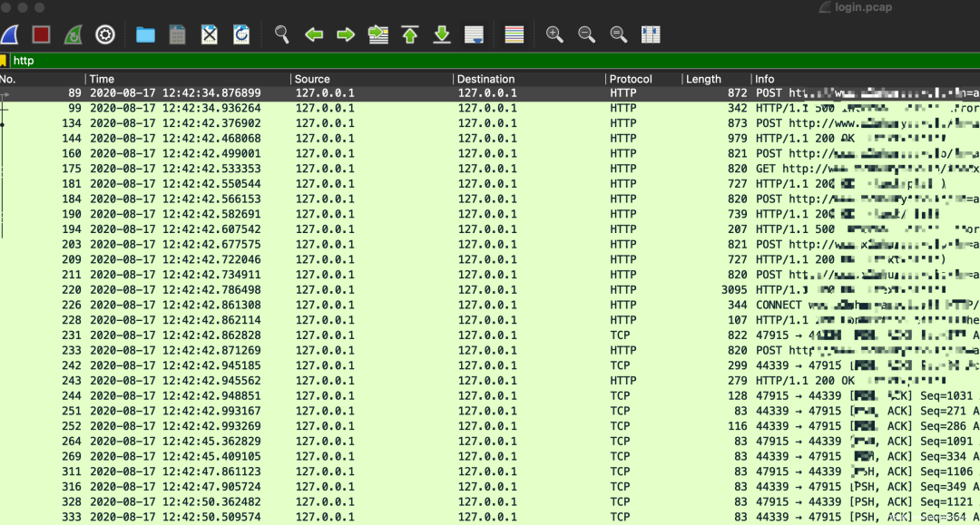Select packet number 89

point(490,93)
